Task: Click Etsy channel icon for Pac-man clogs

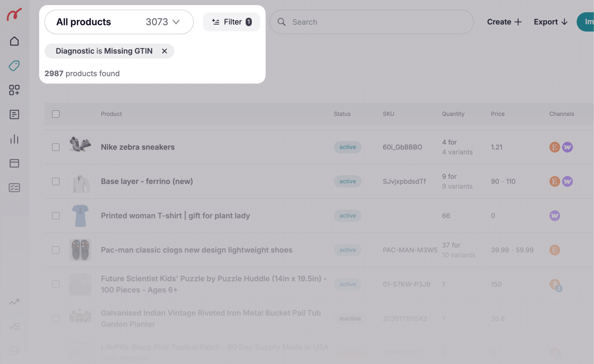Action: click(x=555, y=250)
